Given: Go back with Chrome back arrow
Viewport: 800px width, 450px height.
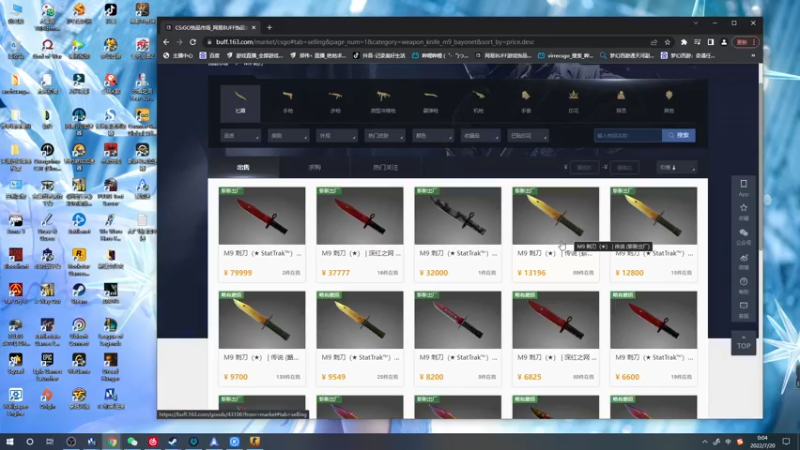Looking at the screenshot, I should click(166, 42).
